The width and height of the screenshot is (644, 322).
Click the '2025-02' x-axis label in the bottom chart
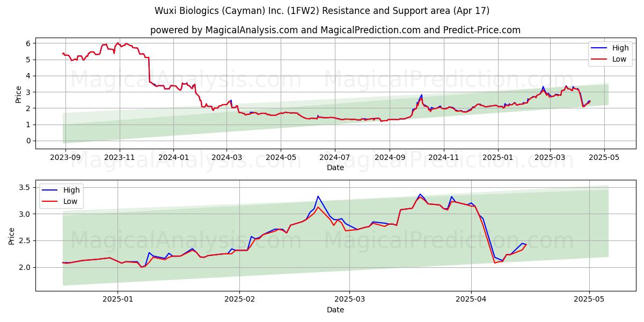(x=239, y=300)
